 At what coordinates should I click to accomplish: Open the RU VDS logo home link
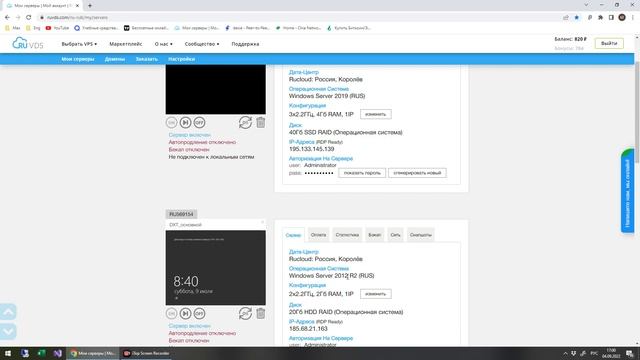(28, 43)
